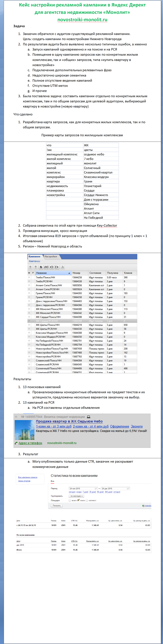Screen dimensions: 163x644
Task: Select the '90 дней' period shortcut
Action: pos(100,492)
